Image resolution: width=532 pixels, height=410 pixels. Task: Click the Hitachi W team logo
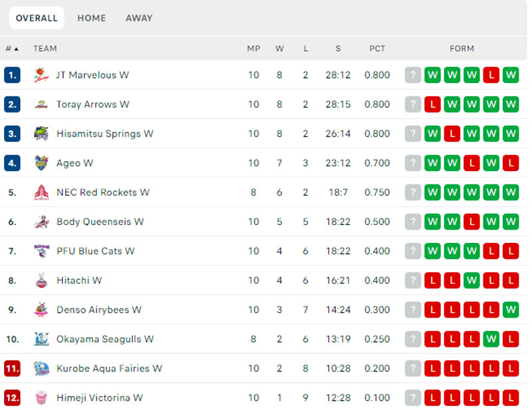coord(41,281)
